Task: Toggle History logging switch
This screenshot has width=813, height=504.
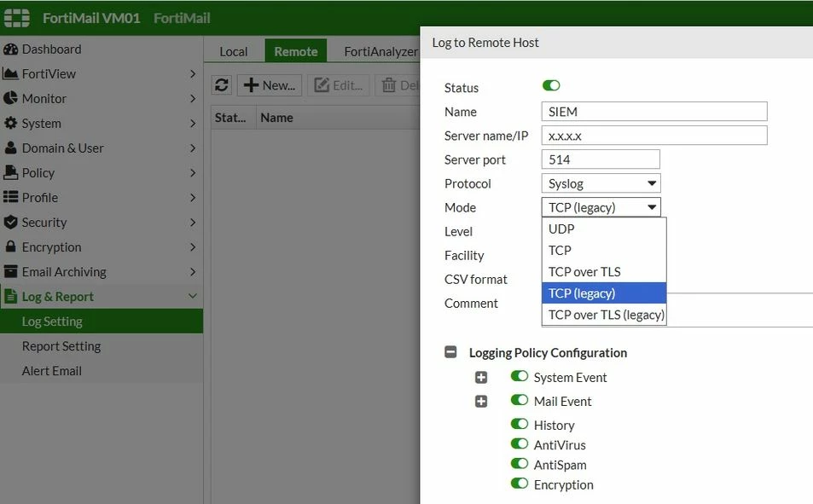Action: pos(519,424)
